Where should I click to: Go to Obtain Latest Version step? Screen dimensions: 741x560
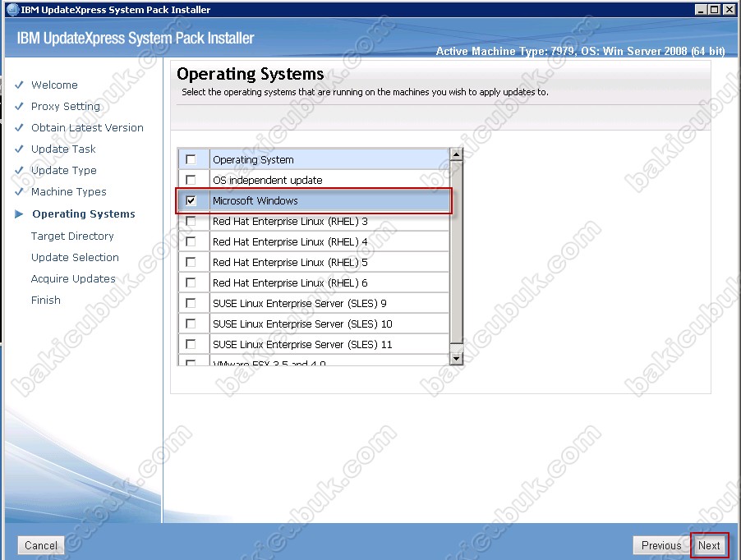(x=87, y=127)
